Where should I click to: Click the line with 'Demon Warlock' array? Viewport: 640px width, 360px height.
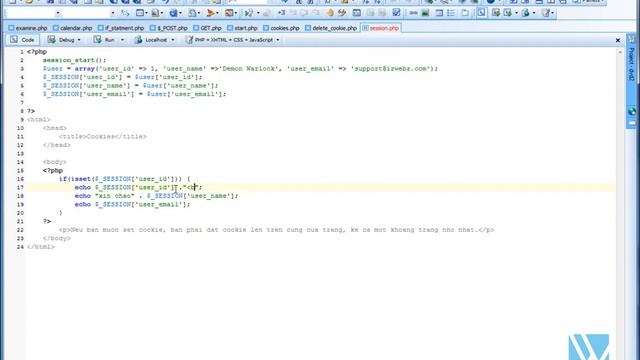240,69
